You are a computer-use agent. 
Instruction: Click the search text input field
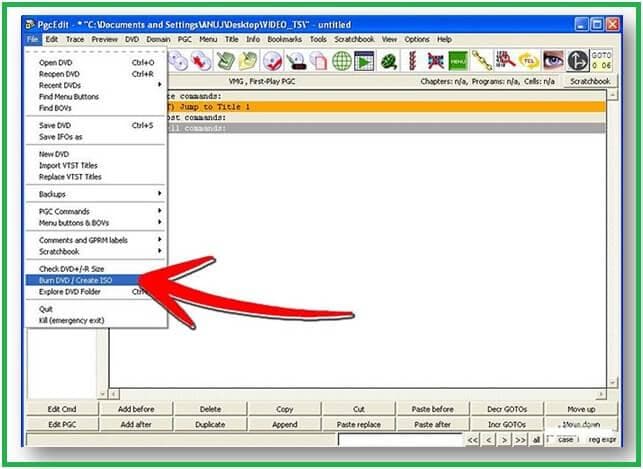[401, 439]
